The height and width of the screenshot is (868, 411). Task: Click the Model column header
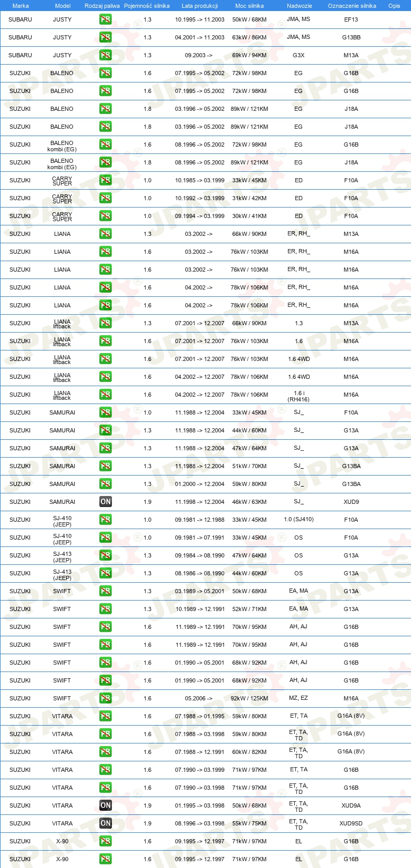click(x=63, y=6)
